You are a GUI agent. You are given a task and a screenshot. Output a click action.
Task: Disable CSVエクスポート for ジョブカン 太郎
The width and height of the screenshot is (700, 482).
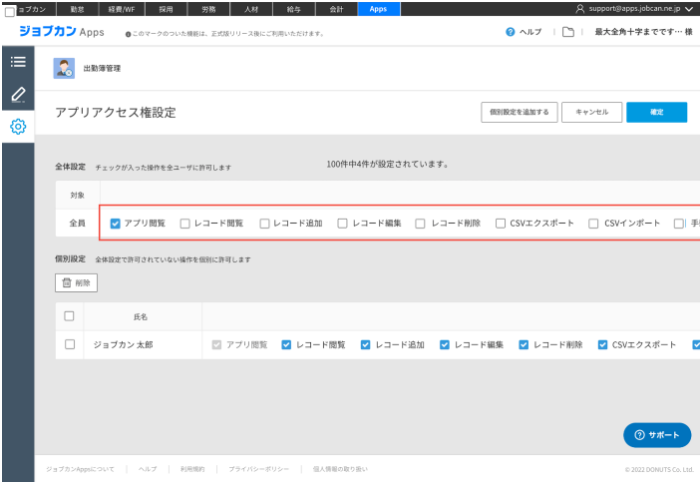tap(603, 344)
